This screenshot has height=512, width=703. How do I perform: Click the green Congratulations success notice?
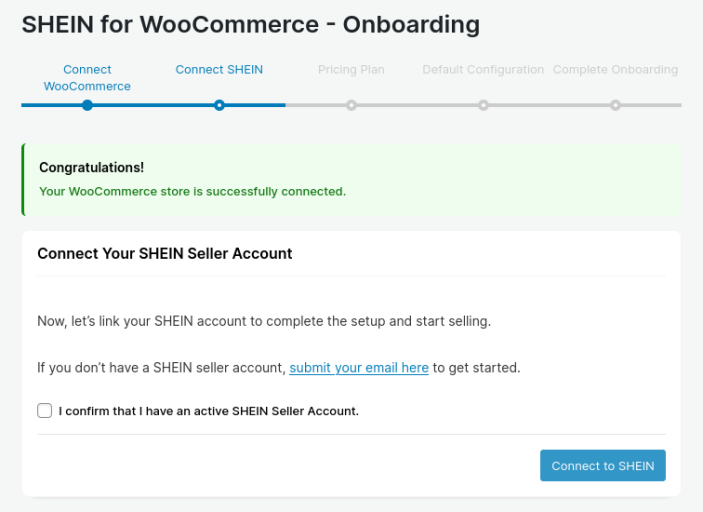point(350,180)
